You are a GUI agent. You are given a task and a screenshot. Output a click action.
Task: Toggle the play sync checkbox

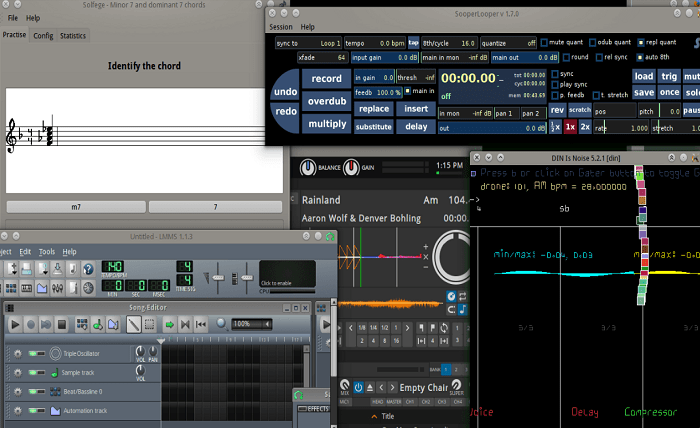click(x=555, y=84)
